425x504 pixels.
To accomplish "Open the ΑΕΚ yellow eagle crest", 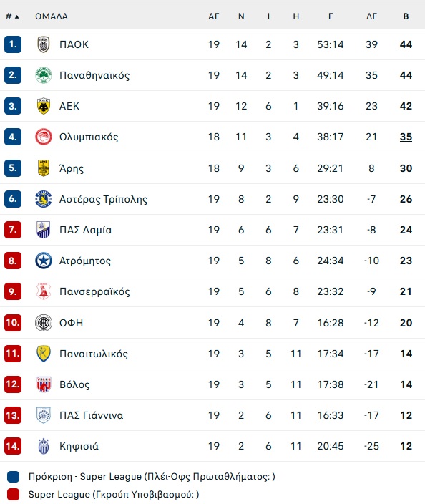I will click(44, 106).
